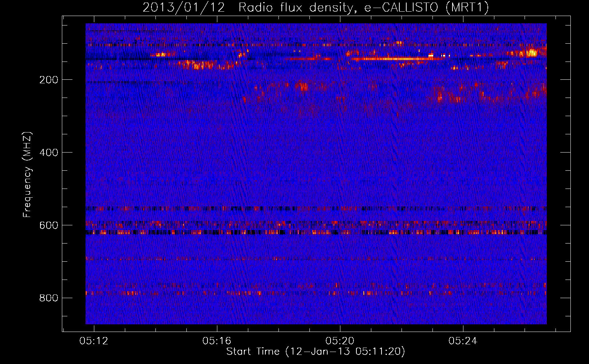The image size is (589, 364).
Task: Click the plot title mentioning e-CALLISTO (MRT1)
Action: (x=316, y=8)
